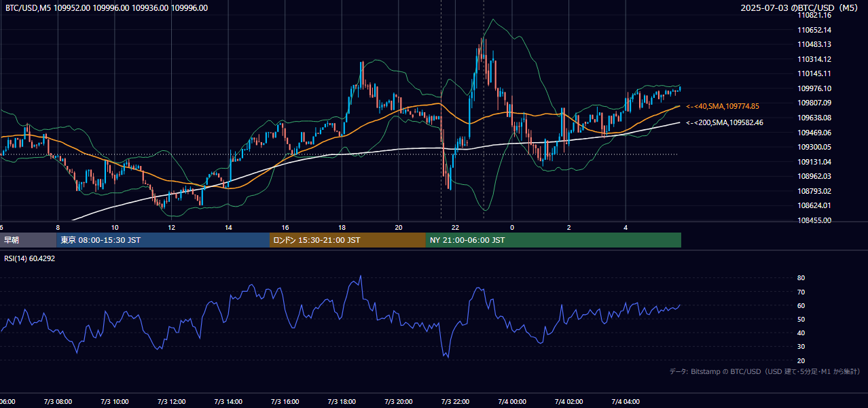Click the RSI(14) 60.4292 indicator label
The width and height of the screenshot is (868, 408).
30,258
